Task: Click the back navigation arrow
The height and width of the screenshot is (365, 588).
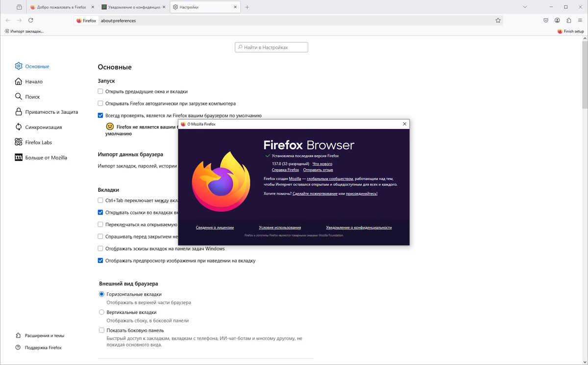Action: 8,21
